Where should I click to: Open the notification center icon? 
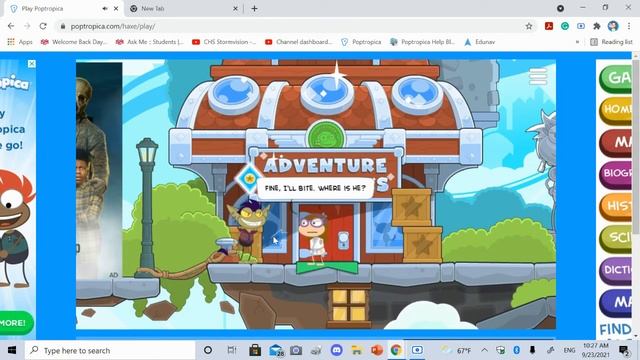pos(624,350)
